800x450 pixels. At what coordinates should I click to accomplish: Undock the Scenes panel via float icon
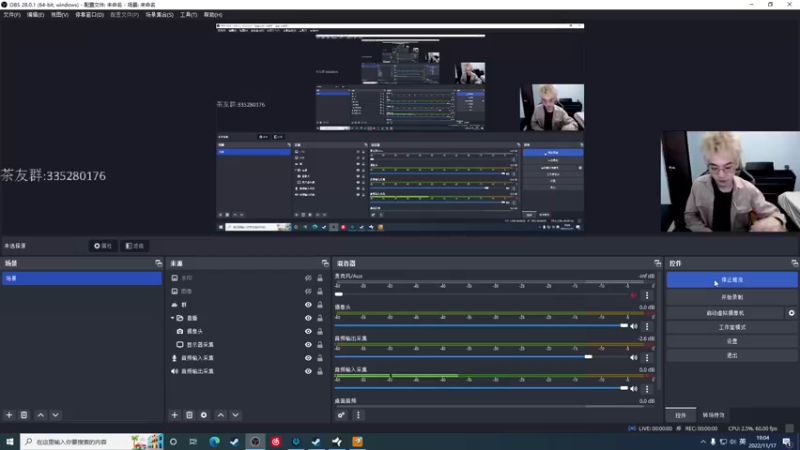pyautogui.click(x=158, y=263)
